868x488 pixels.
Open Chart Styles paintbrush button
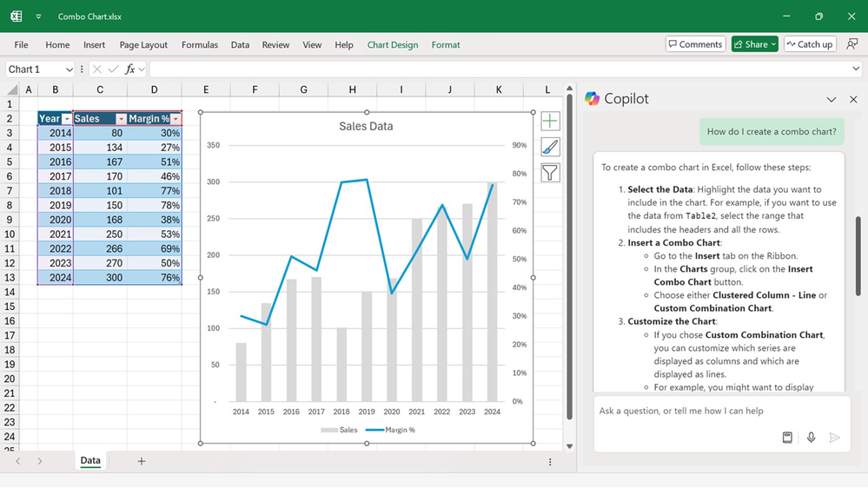point(550,148)
